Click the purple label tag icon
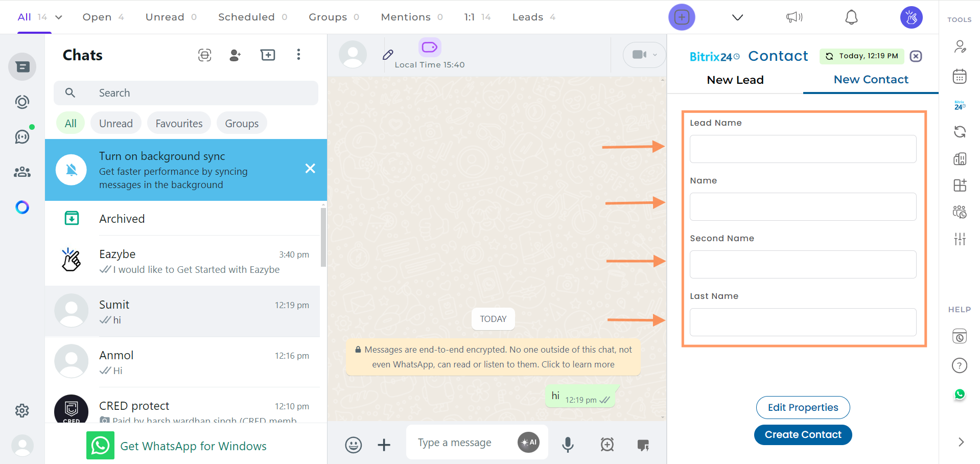 430,47
